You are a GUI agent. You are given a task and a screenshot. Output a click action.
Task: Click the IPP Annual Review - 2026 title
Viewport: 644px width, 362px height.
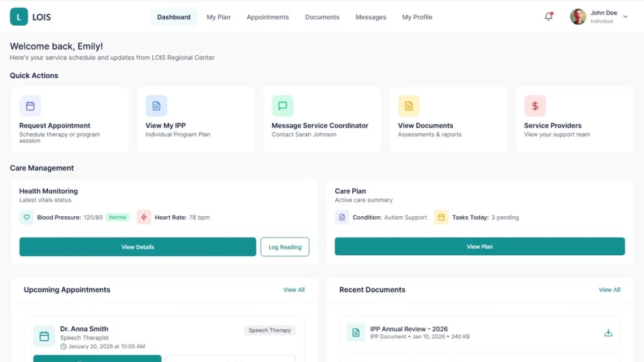pyautogui.click(x=409, y=329)
